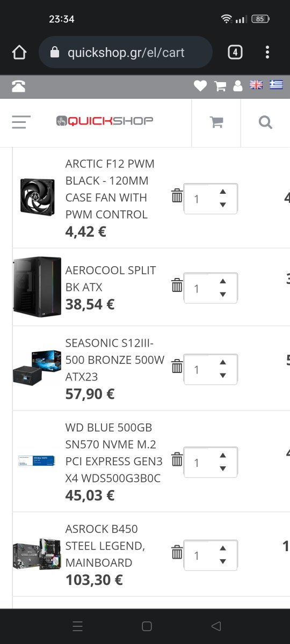Open the user account icon
Image resolution: width=290 pixels, height=644 pixels.
238,86
